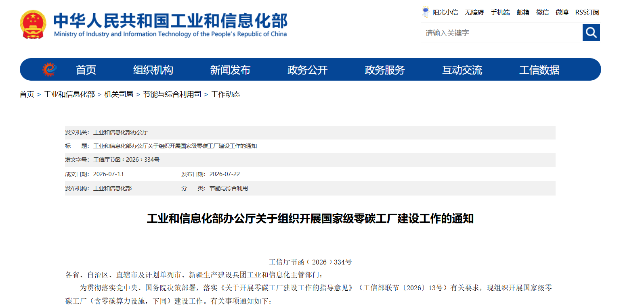Click the 机关司局 breadcrumb

pyautogui.click(x=119, y=94)
